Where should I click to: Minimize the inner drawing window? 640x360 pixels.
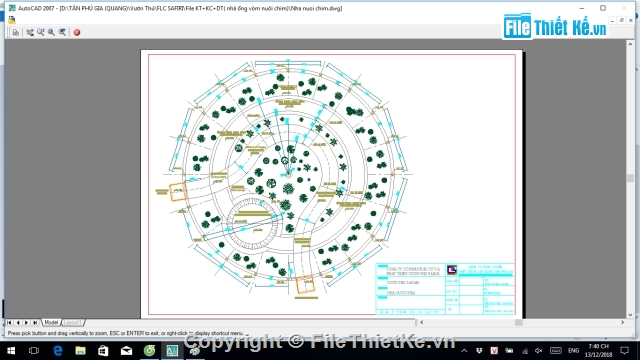pos(612,20)
